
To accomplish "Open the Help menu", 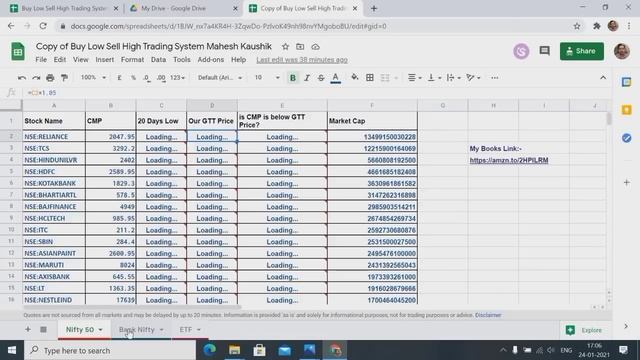I will [x=238, y=60].
